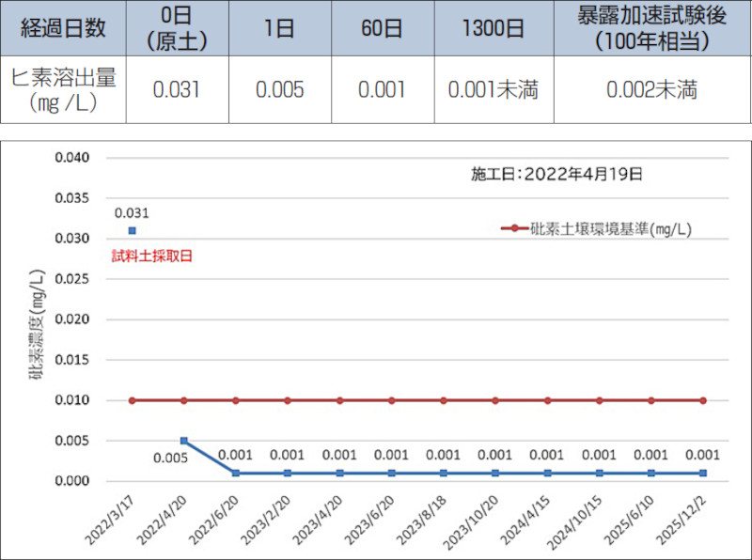Click the blue data point at 2023/8/18
This screenshot has width=752, height=560.
pyautogui.click(x=444, y=473)
